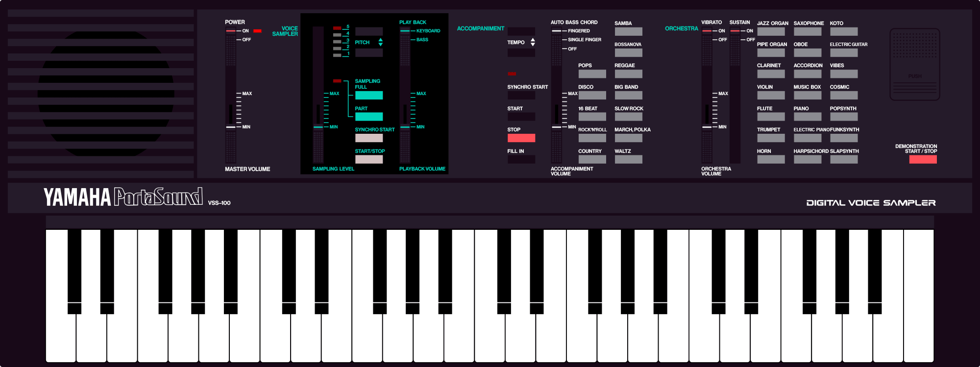Select the Samba rhythm
The width and height of the screenshot is (980, 367).
[x=628, y=31]
